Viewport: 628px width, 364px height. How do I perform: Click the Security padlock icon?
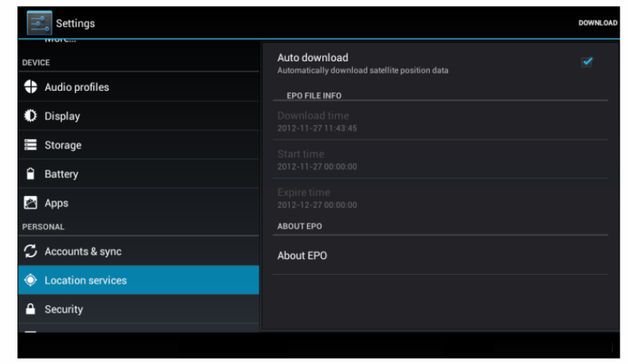(30, 309)
